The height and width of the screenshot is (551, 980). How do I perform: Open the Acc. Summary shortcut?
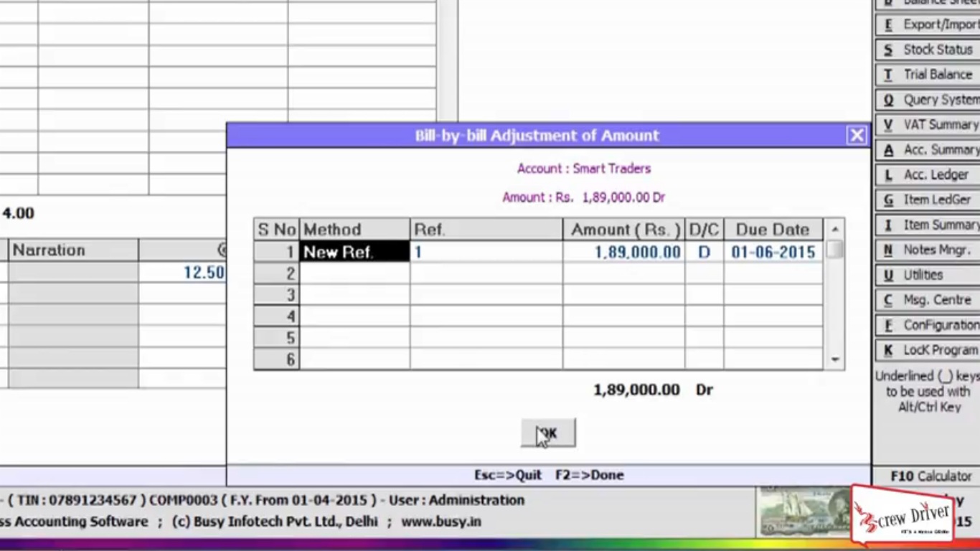pyautogui.click(x=928, y=150)
